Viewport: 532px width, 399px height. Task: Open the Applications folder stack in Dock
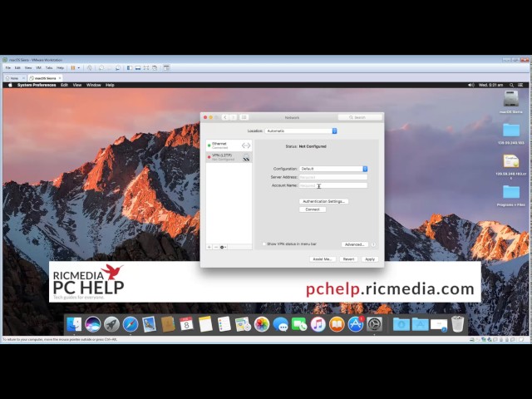point(420,324)
